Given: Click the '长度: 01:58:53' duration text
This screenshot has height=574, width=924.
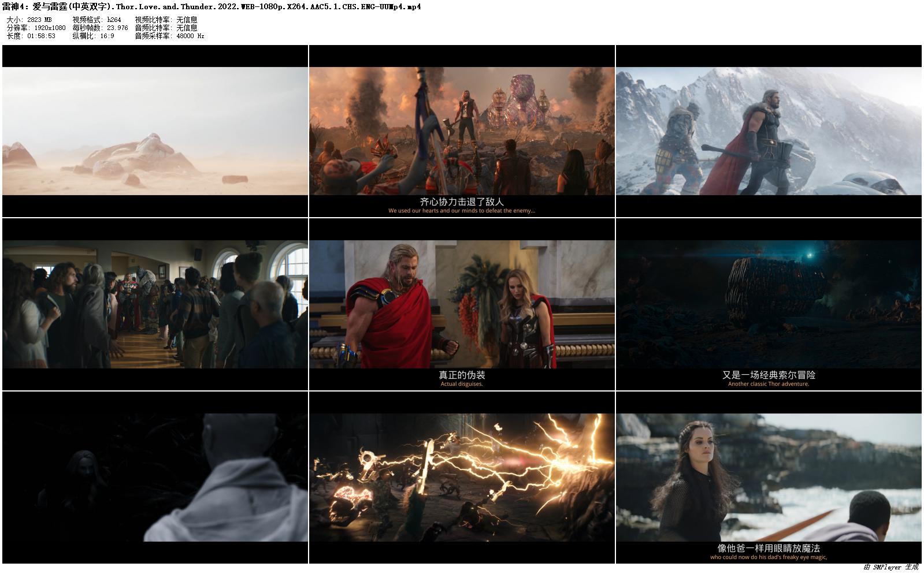Looking at the screenshot, I should click(x=31, y=36).
